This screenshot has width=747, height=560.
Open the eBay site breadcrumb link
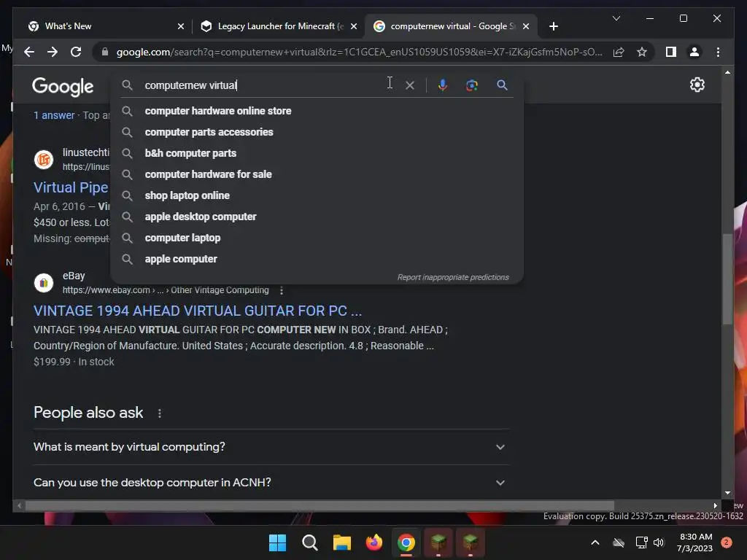coord(166,290)
